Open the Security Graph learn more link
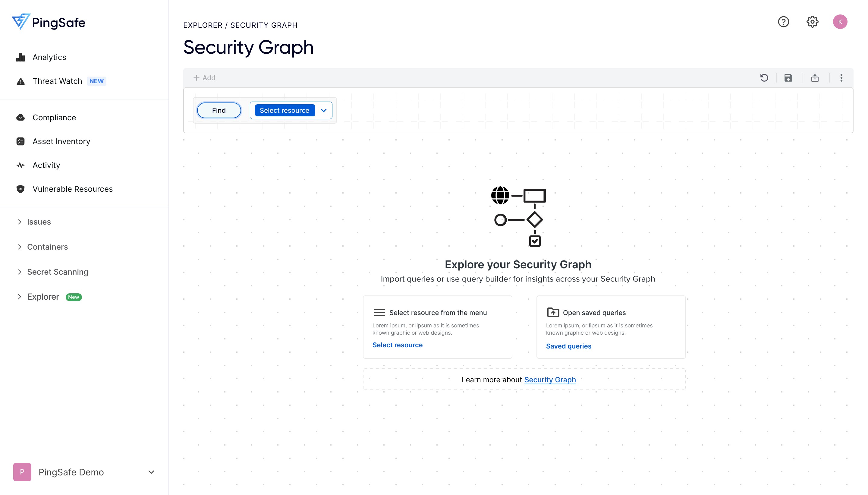Screen dimensions: 868x495 [x=550, y=380]
